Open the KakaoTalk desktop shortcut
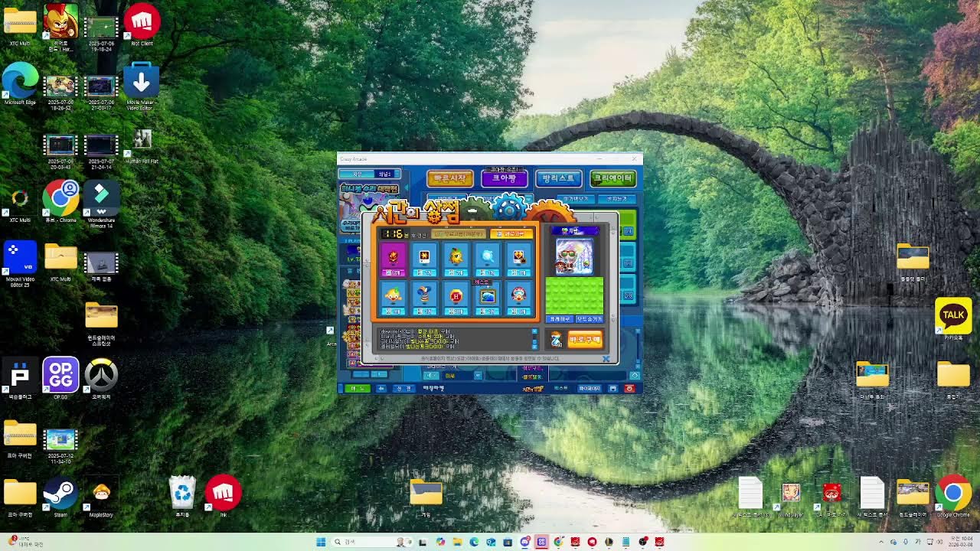 point(953,319)
